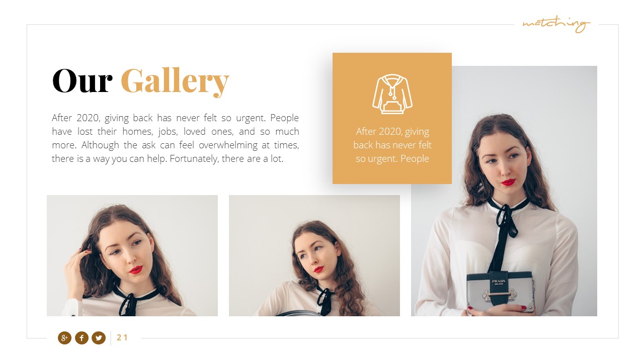Click the body paragraph under the title
Screen dimensions: 644x362
pos(175,138)
